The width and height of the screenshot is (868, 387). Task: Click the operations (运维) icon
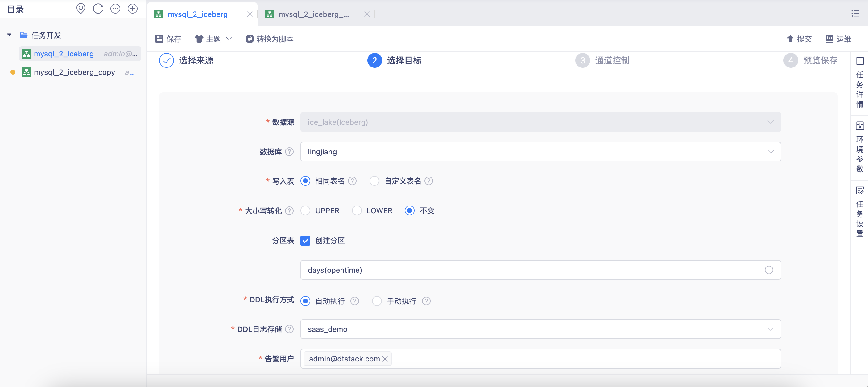[829, 39]
